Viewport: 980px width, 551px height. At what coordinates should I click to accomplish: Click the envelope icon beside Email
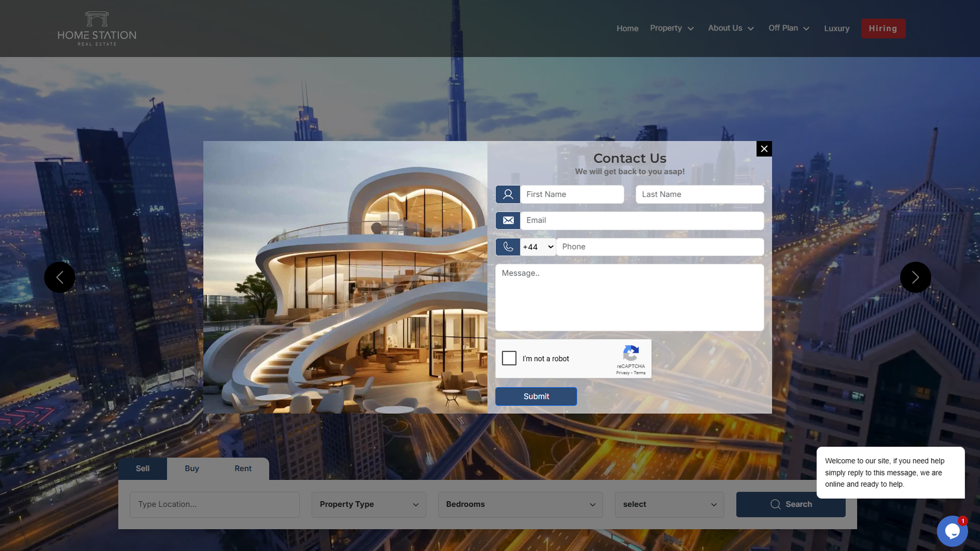pos(507,220)
